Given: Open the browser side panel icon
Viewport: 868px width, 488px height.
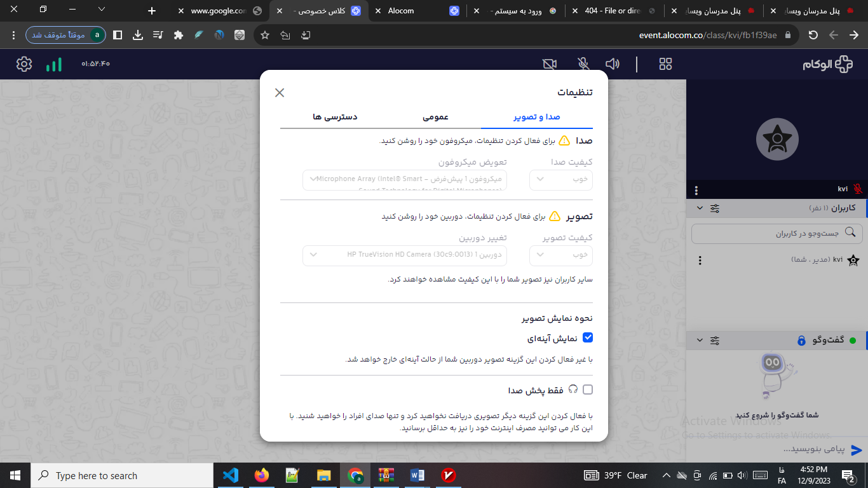Looking at the screenshot, I should pos(118,35).
